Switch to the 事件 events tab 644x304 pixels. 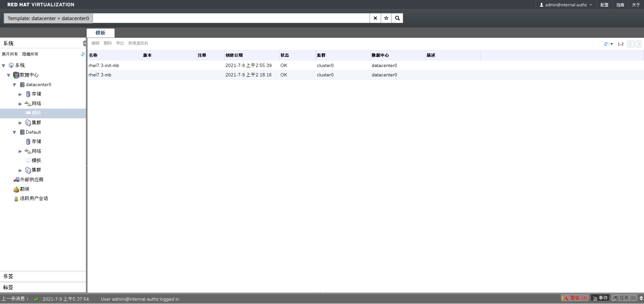(x=600, y=298)
